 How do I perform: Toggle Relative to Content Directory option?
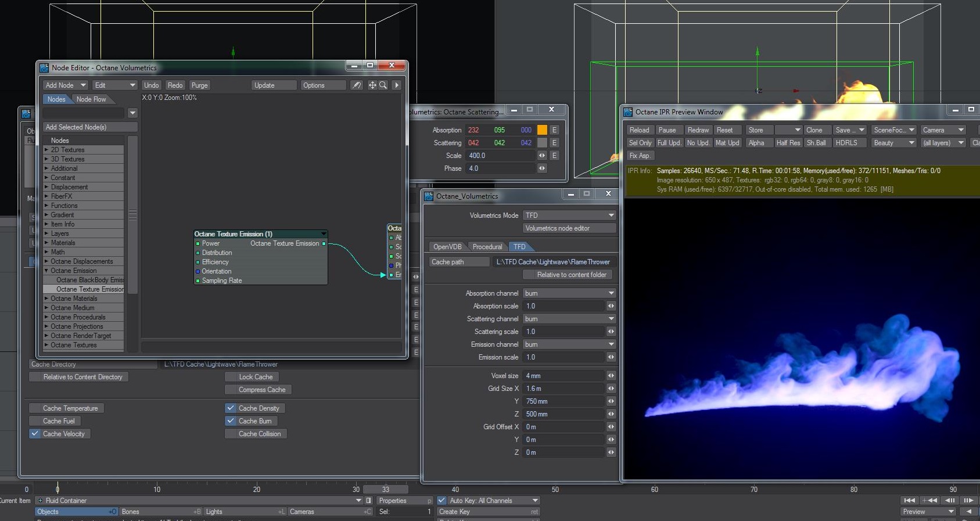click(78, 377)
